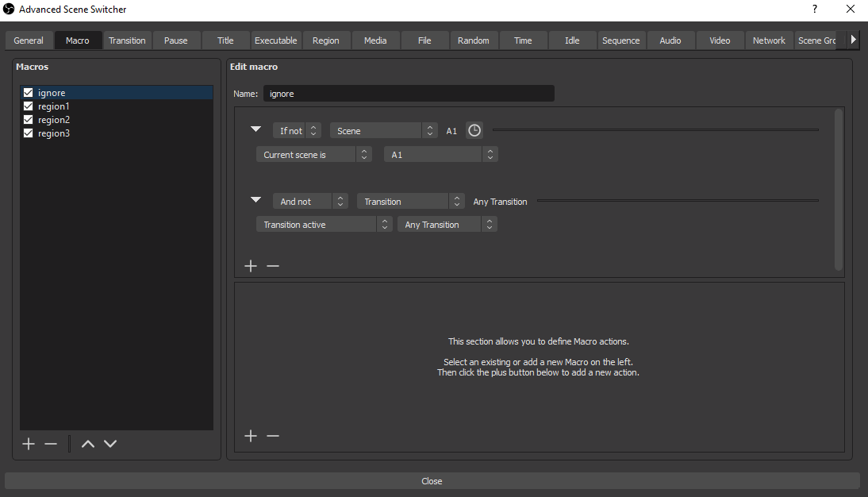
Task: Switch to the Executable tab
Action: pos(275,40)
